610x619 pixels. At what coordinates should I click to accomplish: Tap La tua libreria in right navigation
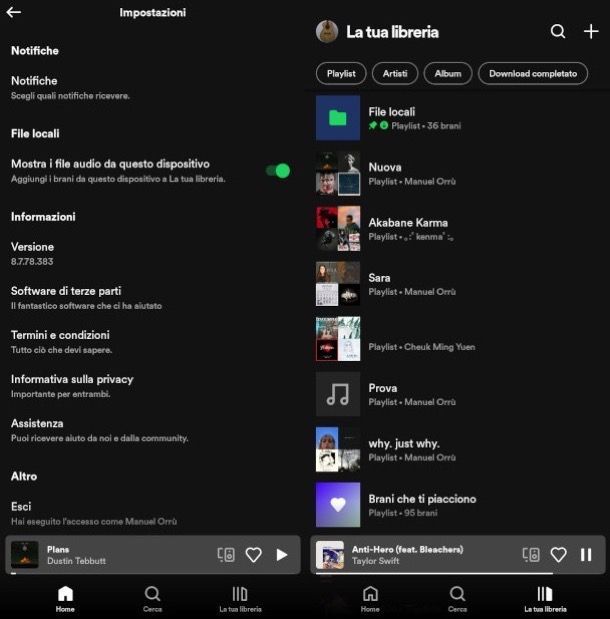coord(545,599)
